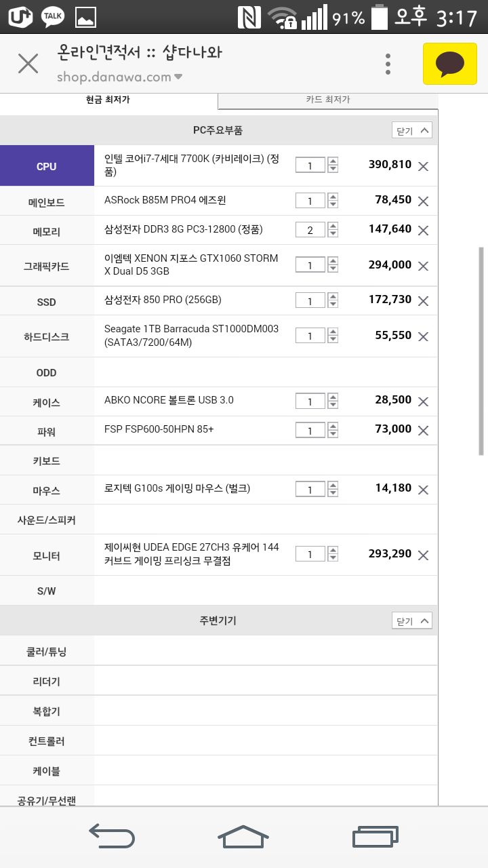Switch to the 카드 최저가 tab
This screenshot has width=488, height=868.
tap(328, 100)
